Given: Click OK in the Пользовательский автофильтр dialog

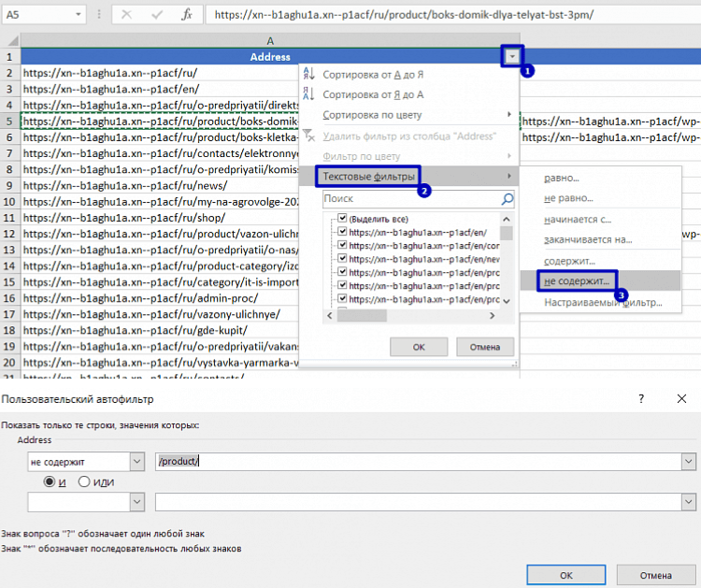Looking at the screenshot, I should pos(565,575).
